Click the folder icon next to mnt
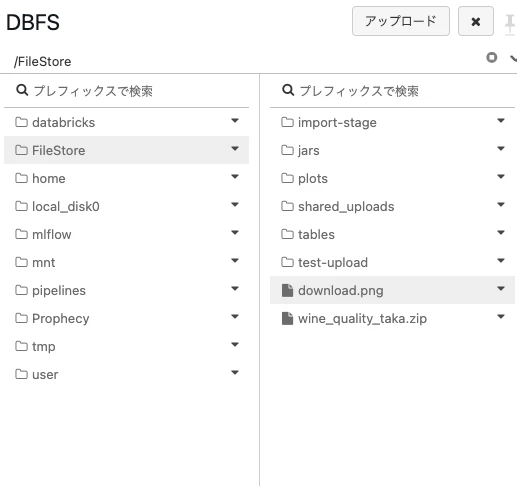The image size is (517, 486). pyautogui.click(x=21, y=262)
